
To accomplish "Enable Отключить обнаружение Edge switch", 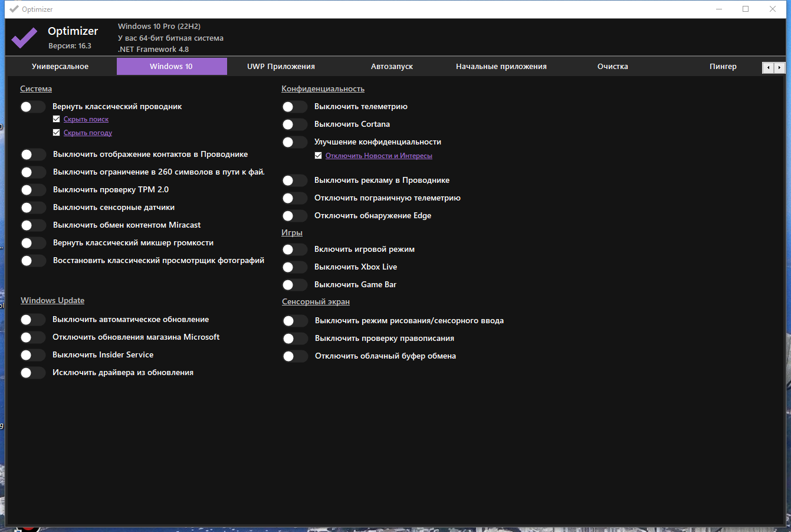I will click(295, 216).
